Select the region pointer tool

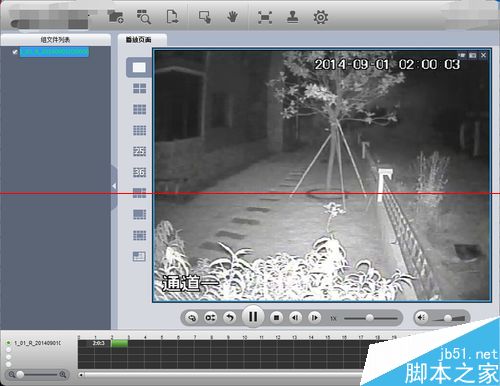tap(205, 17)
